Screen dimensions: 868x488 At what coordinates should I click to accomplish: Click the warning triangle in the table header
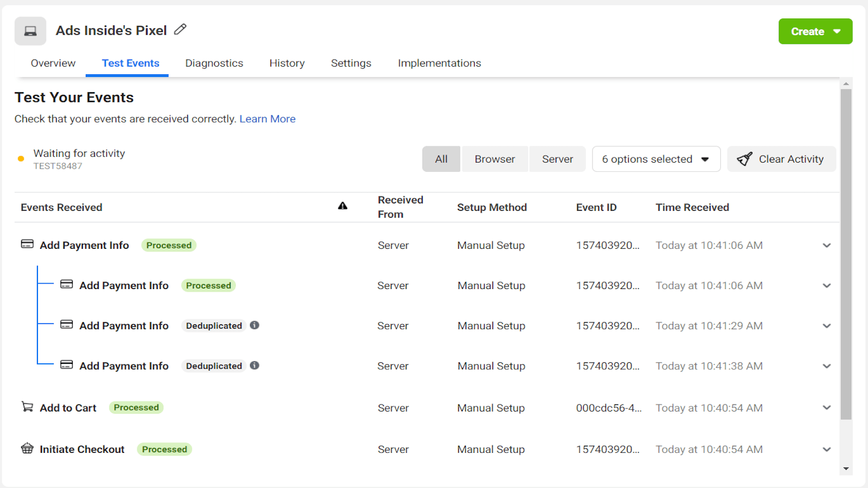pyautogui.click(x=342, y=206)
